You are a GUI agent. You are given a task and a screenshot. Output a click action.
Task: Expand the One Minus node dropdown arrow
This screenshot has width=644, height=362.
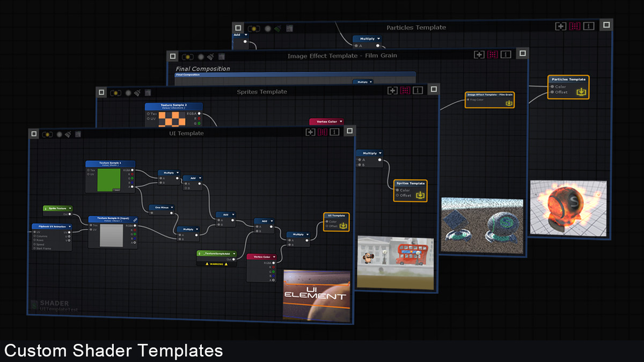pyautogui.click(x=172, y=207)
